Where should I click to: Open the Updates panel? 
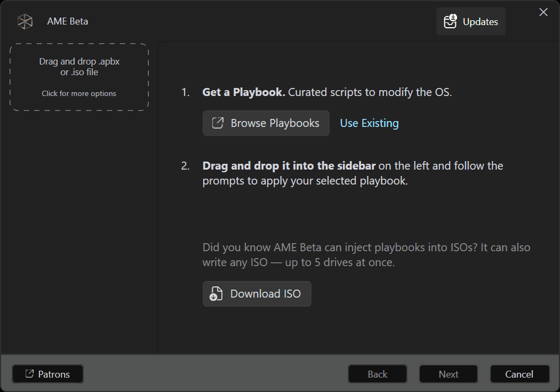(x=471, y=22)
